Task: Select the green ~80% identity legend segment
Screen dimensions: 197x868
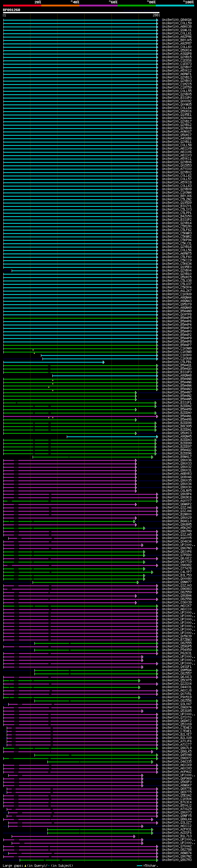Action: [137, 6]
